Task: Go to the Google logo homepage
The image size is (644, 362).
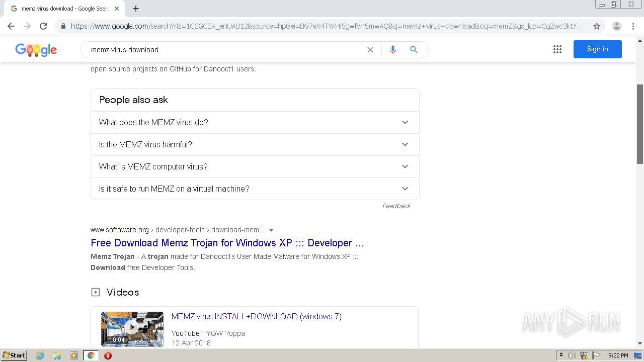Action: click(x=36, y=50)
